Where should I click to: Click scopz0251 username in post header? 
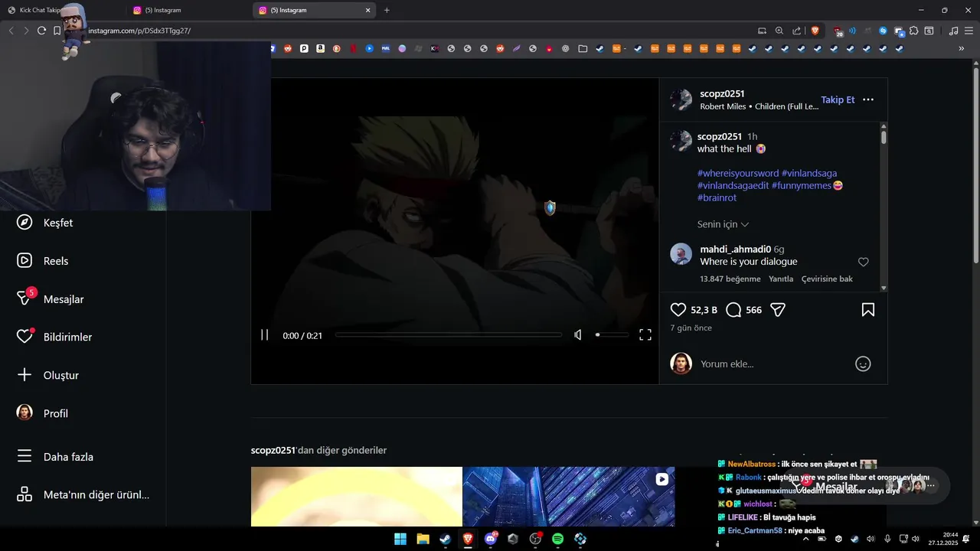click(722, 93)
